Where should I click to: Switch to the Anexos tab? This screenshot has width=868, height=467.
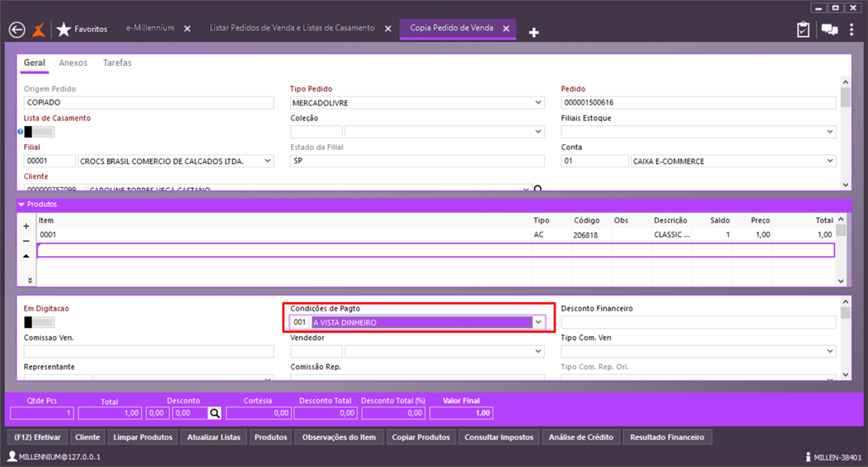tap(73, 63)
